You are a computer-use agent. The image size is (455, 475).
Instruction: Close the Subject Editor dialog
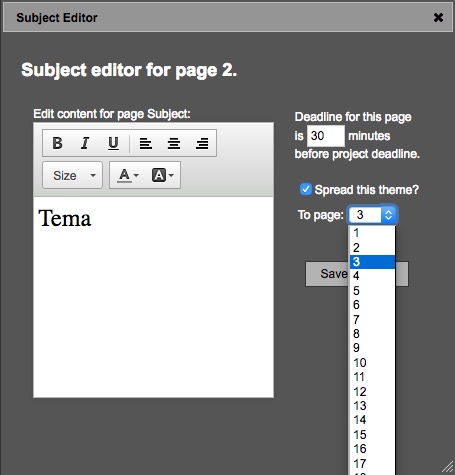pos(438,17)
